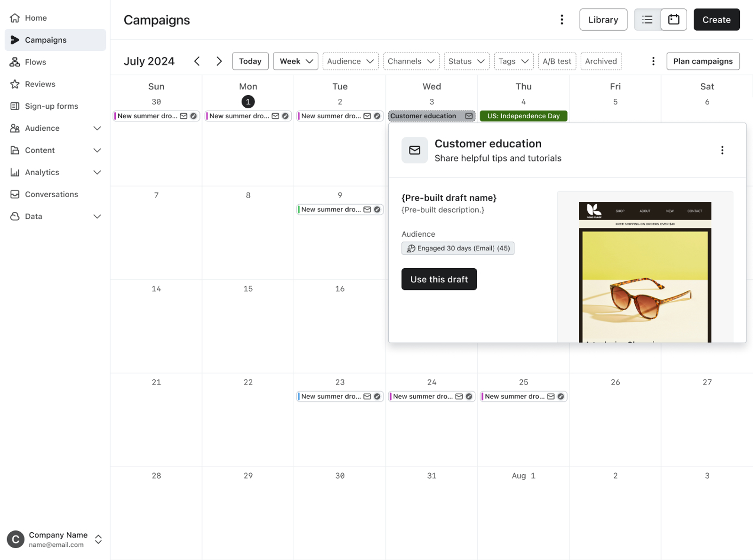Open the Channels filter dropdown
This screenshot has width=753, height=560.
coord(411,61)
